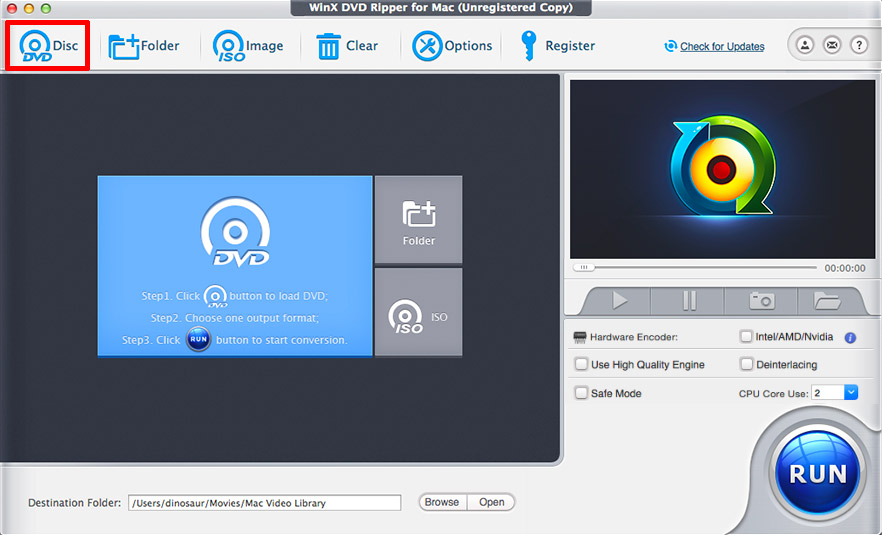Enable Use High Quality Engine
This screenshot has height=535, width=882.
[581, 364]
